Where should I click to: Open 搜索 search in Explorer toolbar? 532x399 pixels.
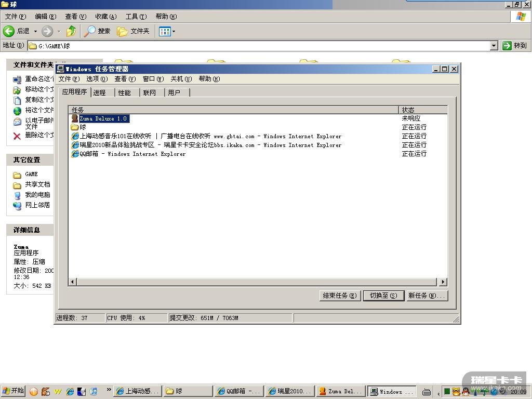(x=97, y=31)
